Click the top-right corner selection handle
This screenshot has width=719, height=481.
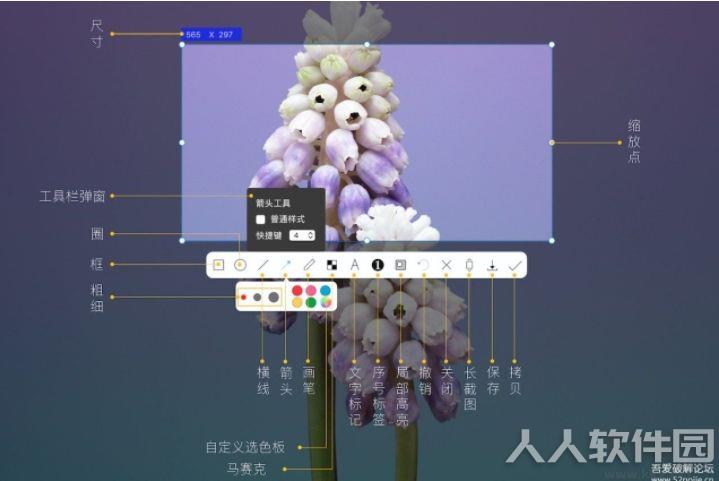point(552,44)
